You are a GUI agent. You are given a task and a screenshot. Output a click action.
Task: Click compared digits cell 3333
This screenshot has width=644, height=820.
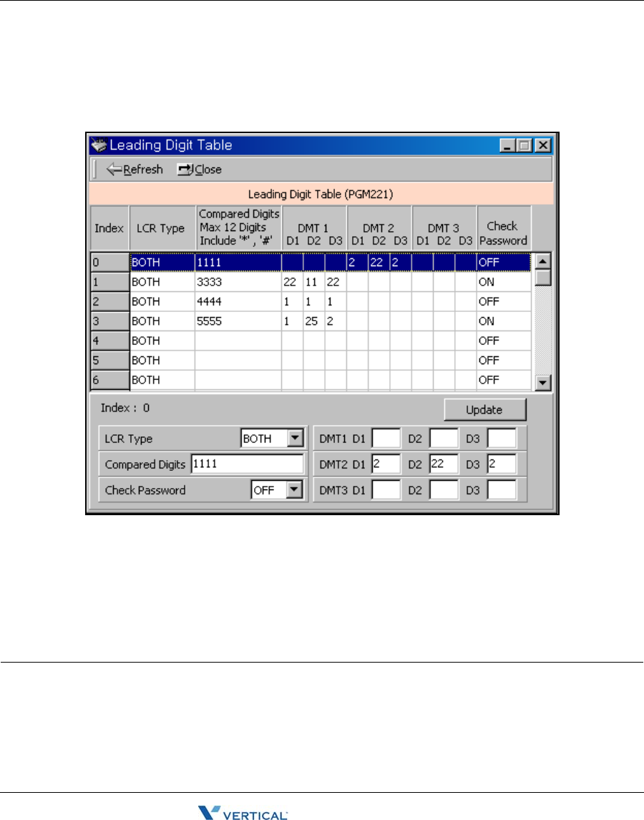[x=238, y=282]
